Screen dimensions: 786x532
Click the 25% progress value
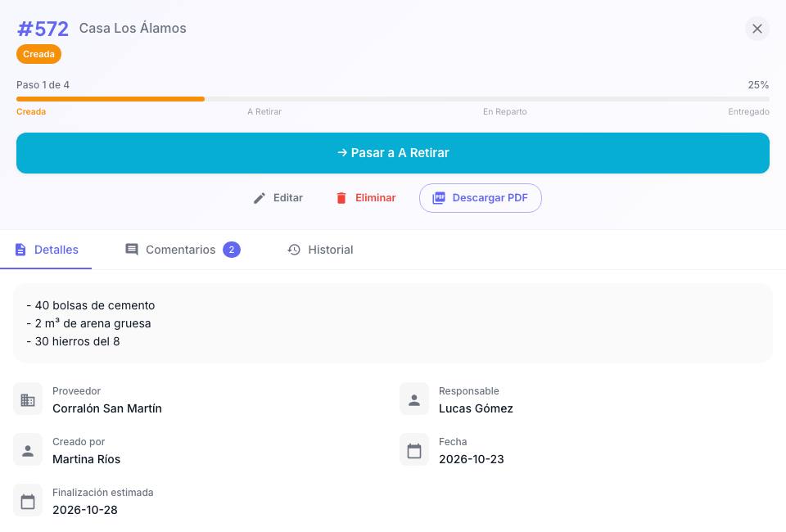coord(758,84)
